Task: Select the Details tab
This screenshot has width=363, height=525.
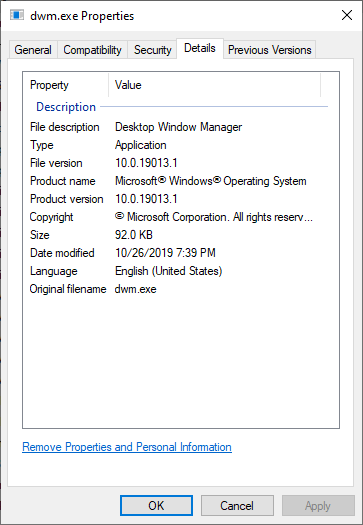Action: (200, 48)
